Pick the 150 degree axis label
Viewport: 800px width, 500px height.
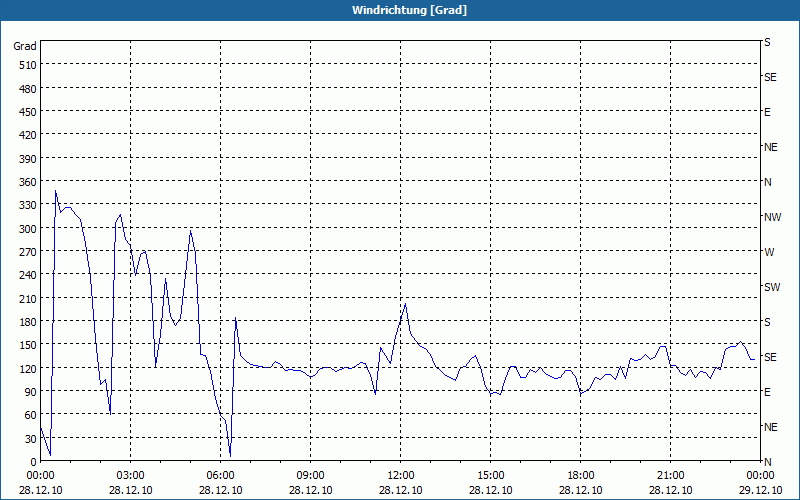(x=28, y=345)
